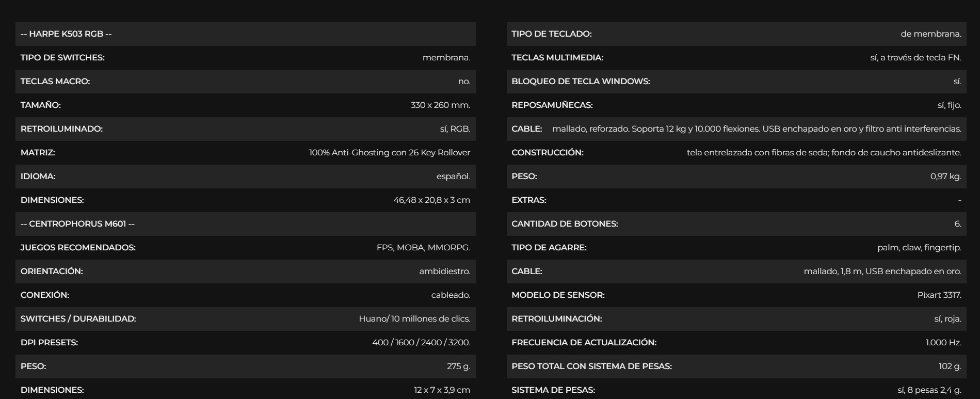Click the REPOSAMUÑECAS row label
980x399 pixels.
[x=552, y=105]
